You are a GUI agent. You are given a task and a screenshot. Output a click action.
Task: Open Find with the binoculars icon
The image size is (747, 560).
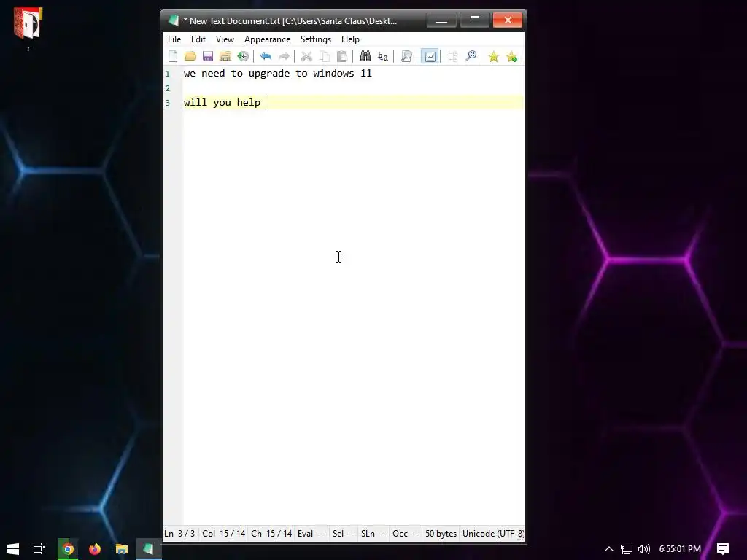point(365,56)
